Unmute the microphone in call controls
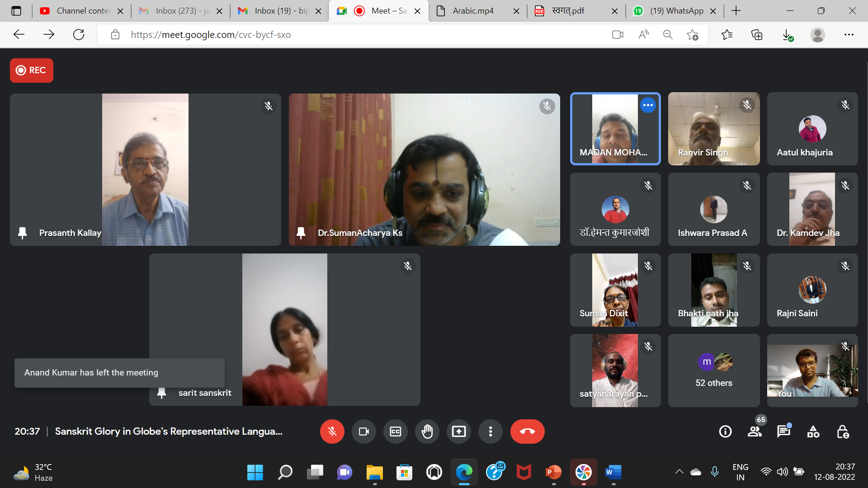 332,432
